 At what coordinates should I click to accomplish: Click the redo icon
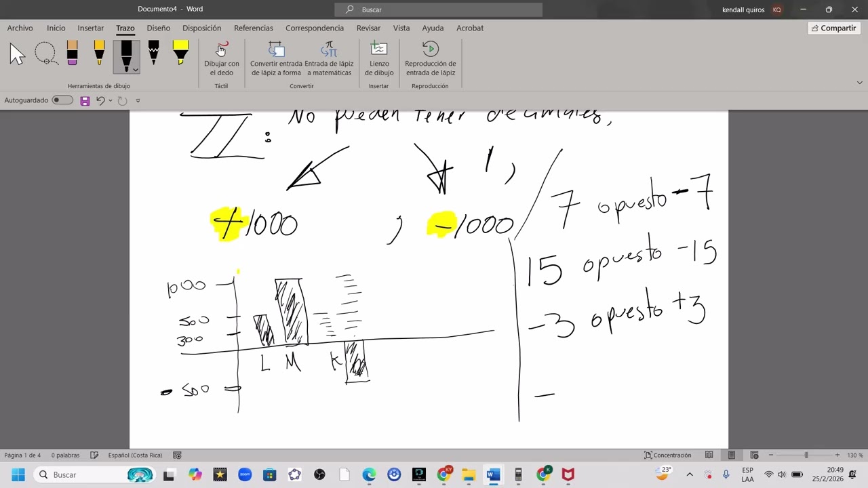tap(122, 100)
